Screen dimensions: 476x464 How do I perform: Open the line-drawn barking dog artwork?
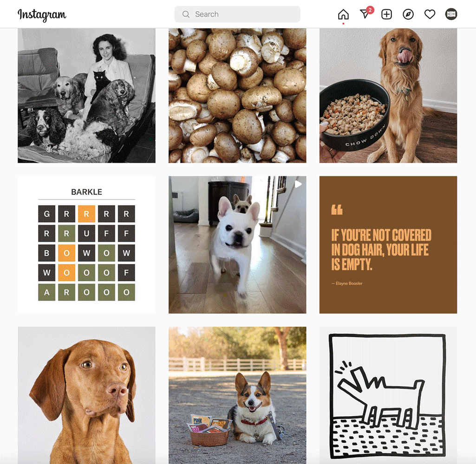pos(388,395)
